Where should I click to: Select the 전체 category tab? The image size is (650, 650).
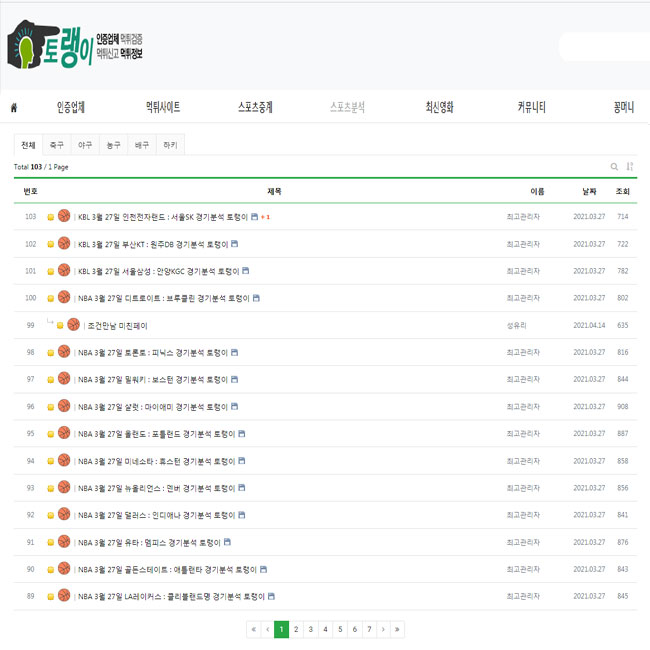click(x=28, y=145)
